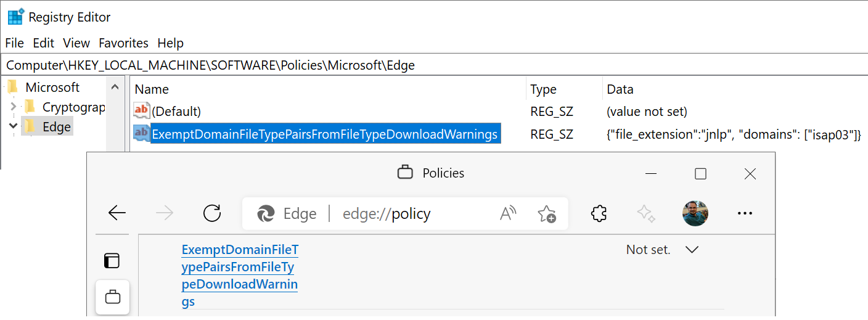
Task: Open the Favorites menu
Action: point(123,43)
